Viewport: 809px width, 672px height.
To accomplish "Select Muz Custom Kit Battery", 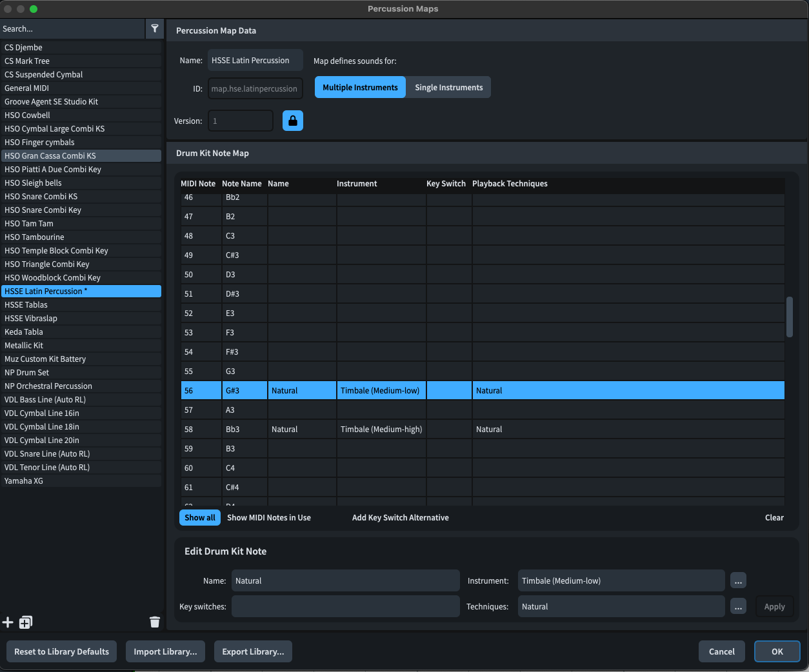I will click(81, 359).
